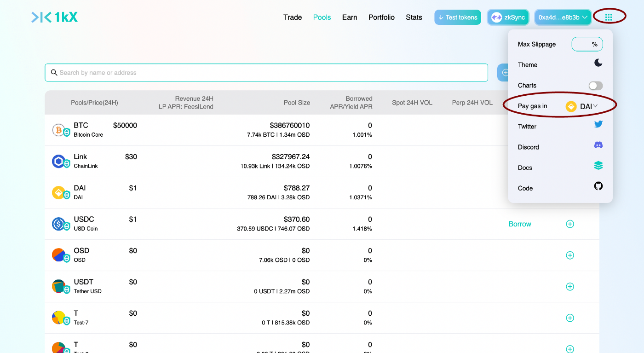
Task: Open the Portfolio tab
Action: [381, 17]
